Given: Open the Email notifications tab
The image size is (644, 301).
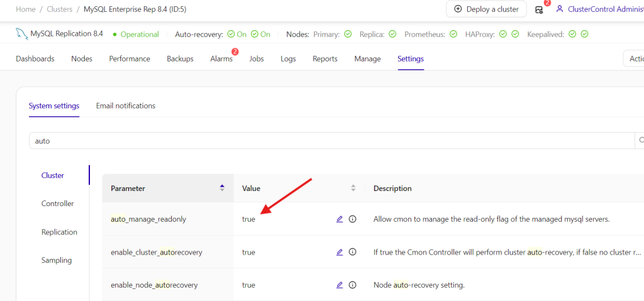Looking at the screenshot, I should coord(125,106).
